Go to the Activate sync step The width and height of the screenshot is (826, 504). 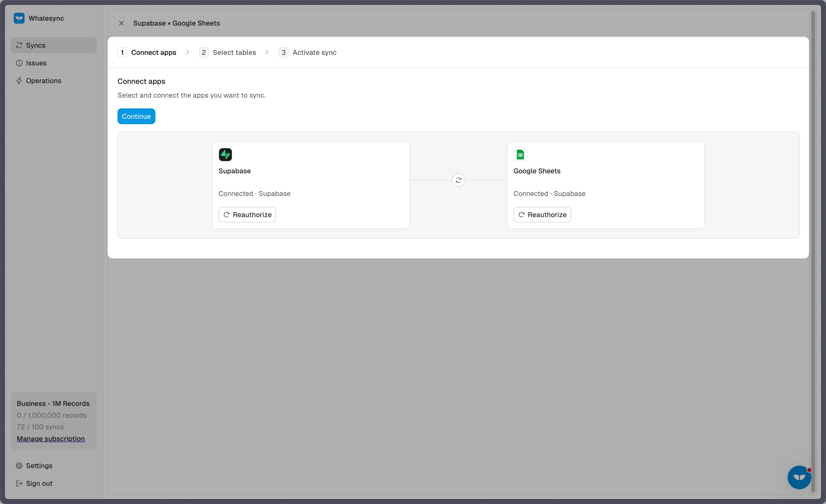(308, 52)
